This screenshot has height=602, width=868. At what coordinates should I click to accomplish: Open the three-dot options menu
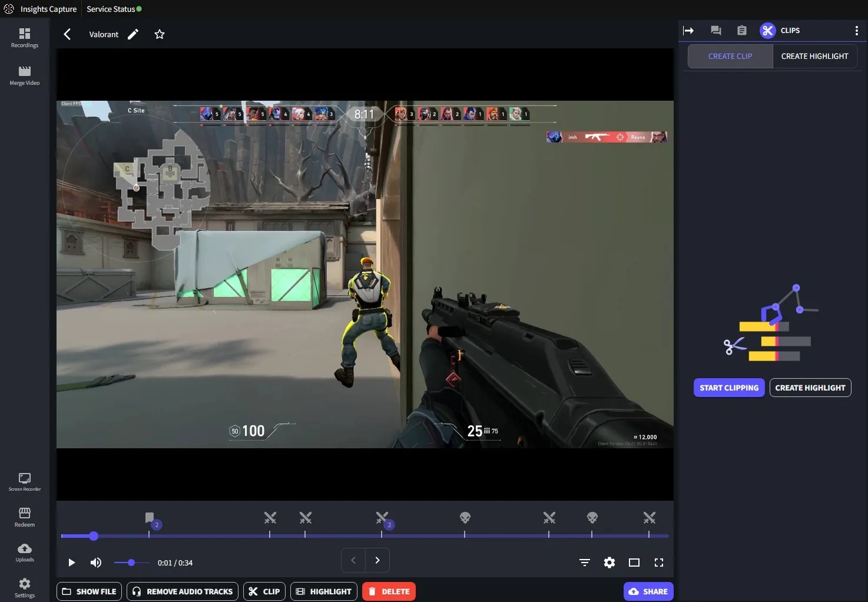(x=857, y=30)
